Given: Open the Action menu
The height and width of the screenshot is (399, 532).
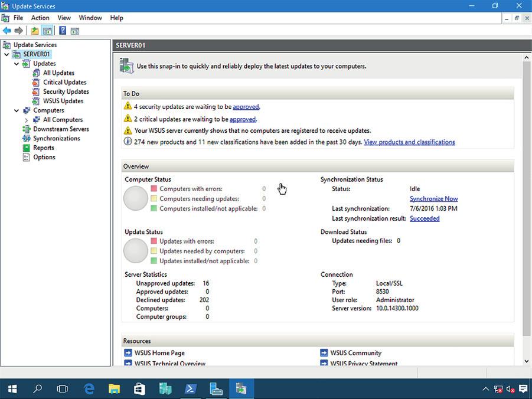Looking at the screenshot, I should pos(40,18).
